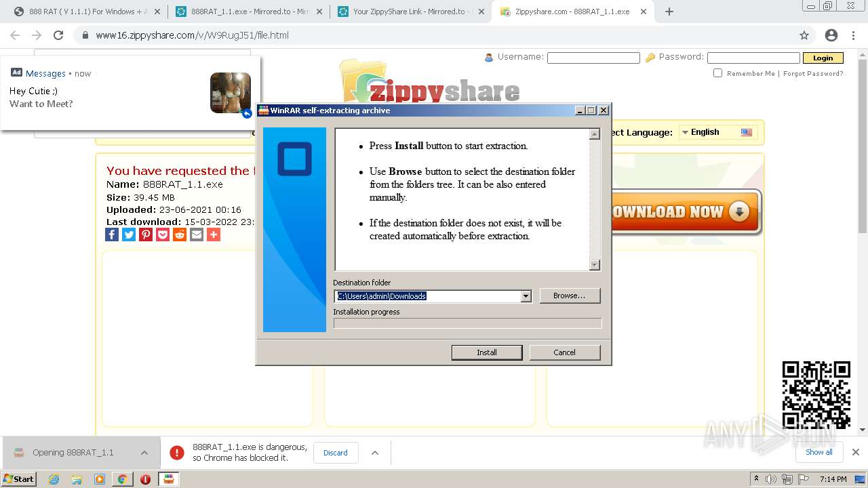
Task: Show hidden tray icons arrow
Action: pos(756,479)
